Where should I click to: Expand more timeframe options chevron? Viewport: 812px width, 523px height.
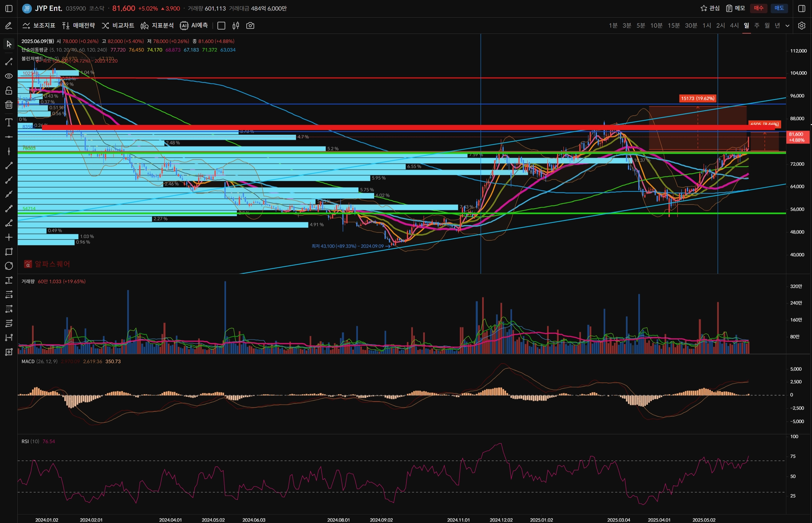click(787, 26)
